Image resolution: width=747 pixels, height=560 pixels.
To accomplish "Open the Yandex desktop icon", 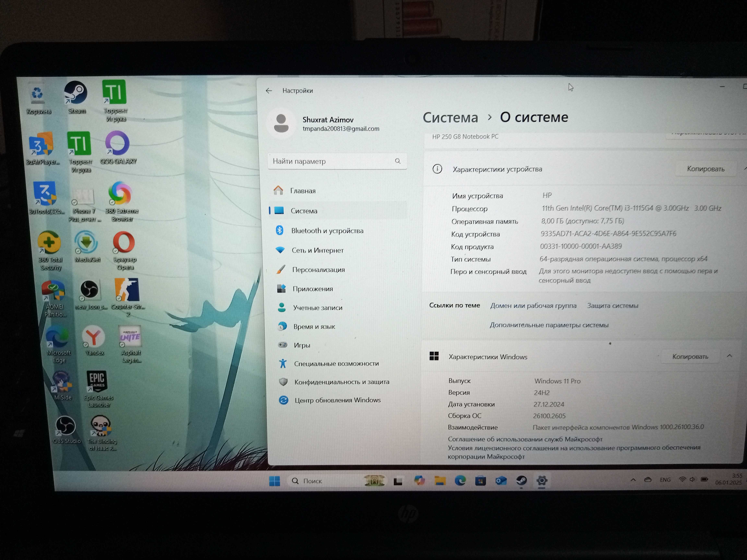I will [x=94, y=340].
